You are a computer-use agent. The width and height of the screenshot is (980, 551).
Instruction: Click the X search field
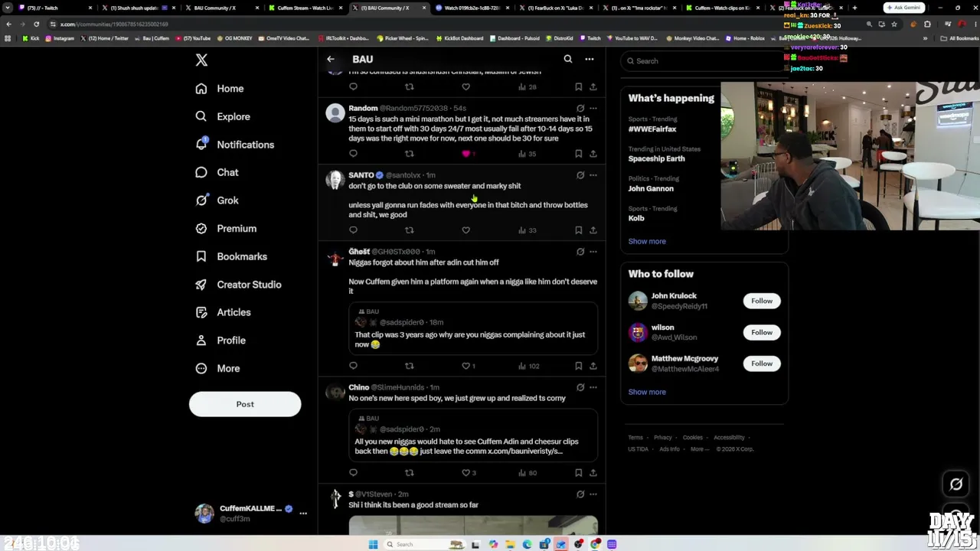click(703, 61)
